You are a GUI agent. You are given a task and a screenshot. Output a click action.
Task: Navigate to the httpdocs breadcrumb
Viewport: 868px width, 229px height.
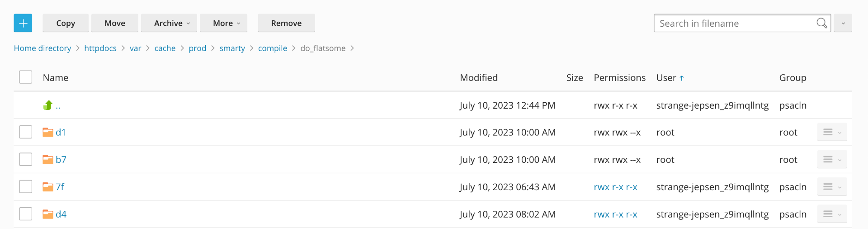[100, 48]
